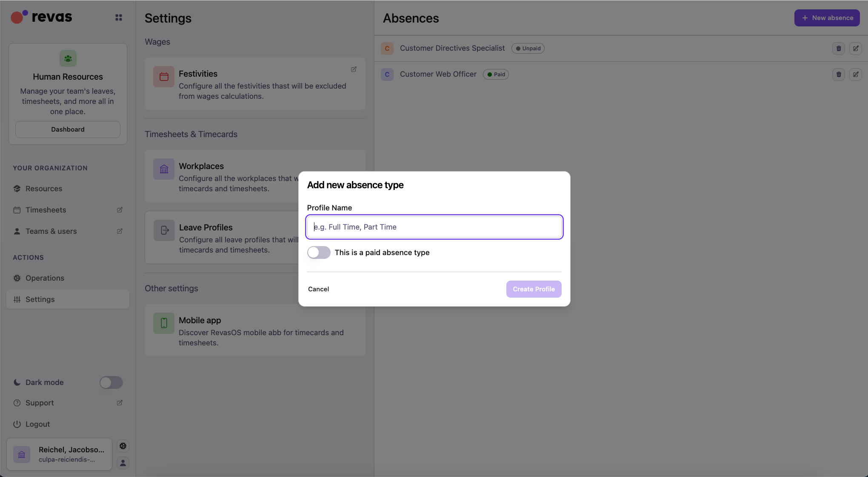The width and height of the screenshot is (868, 477).
Task: Open the Support external link icon
Action: (120, 402)
